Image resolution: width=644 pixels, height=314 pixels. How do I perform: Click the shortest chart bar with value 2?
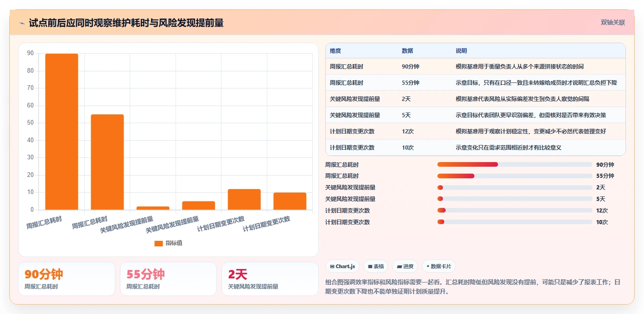tap(153, 208)
